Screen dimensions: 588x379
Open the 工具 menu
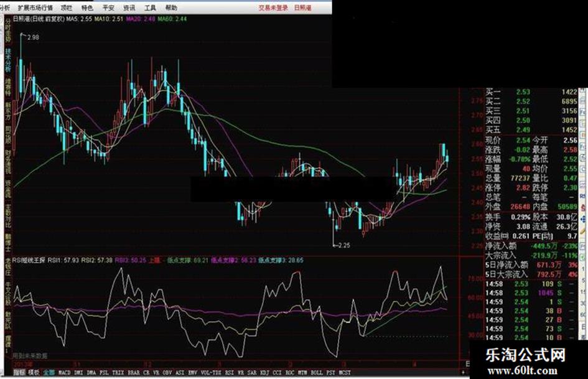150,7
